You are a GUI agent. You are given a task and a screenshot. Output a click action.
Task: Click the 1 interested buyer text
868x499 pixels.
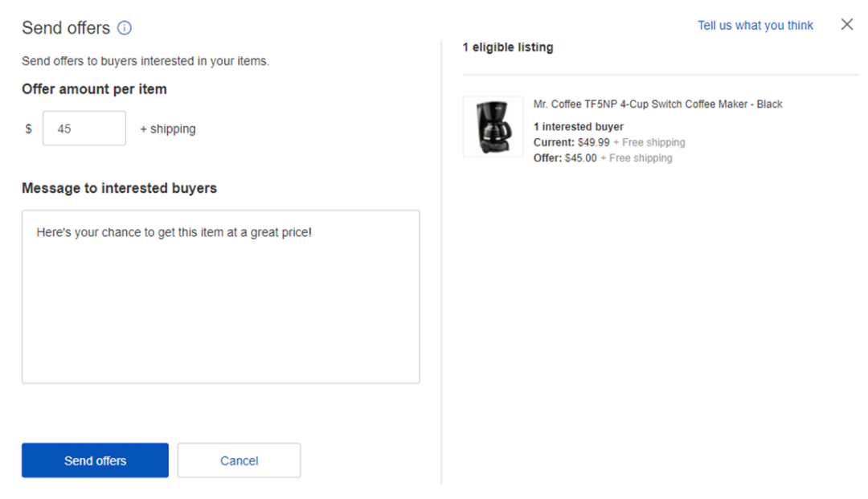pyautogui.click(x=578, y=127)
